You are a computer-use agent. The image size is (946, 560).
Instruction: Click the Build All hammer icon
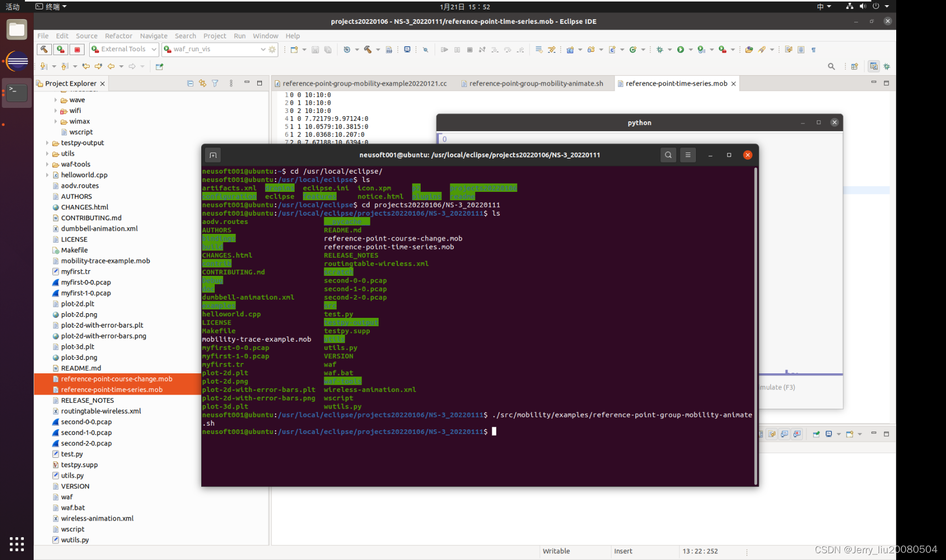click(x=368, y=50)
